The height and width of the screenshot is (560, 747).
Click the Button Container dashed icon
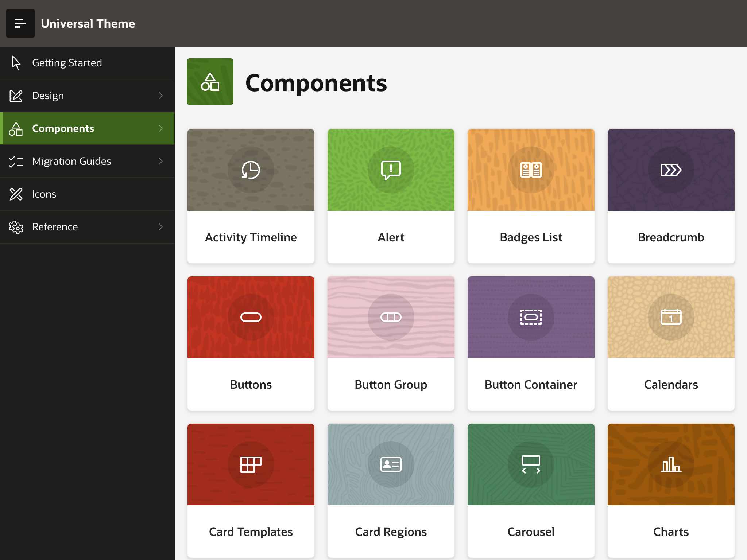(x=531, y=317)
